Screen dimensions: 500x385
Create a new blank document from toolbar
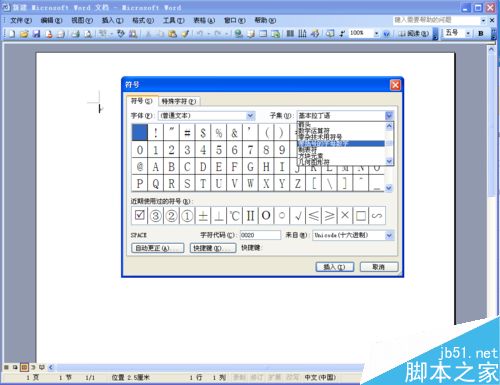(12, 33)
